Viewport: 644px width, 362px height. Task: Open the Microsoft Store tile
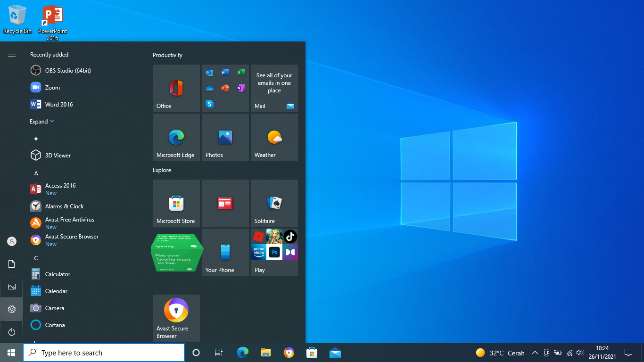point(176,203)
